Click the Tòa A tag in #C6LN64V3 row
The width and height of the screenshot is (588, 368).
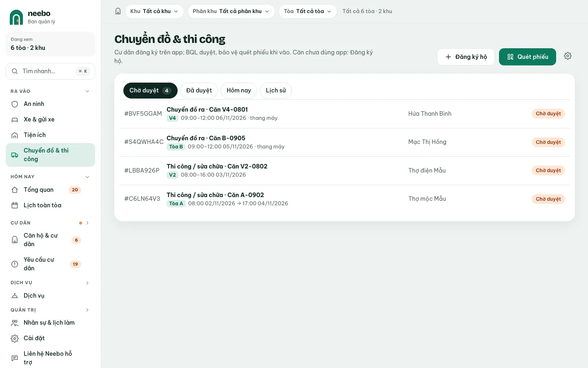(176, 204)
